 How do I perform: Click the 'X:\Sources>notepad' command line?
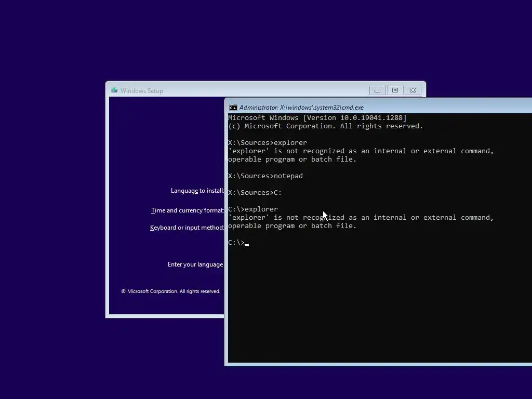265,176
